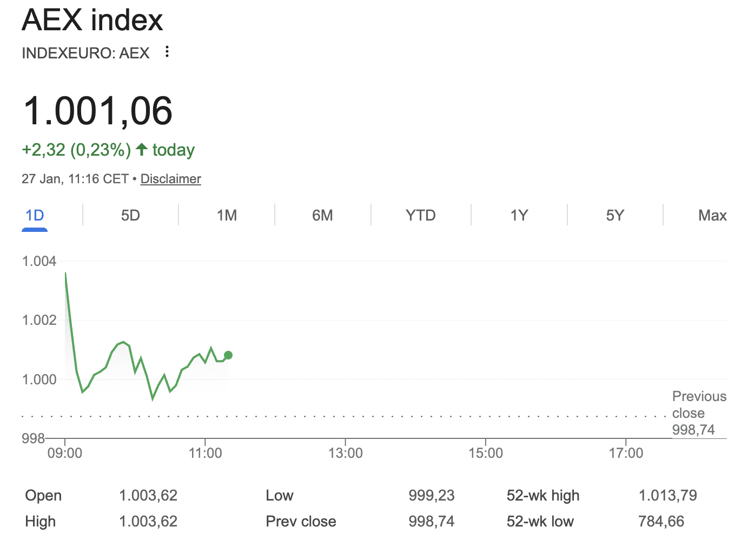Image resolution: width=741 pixels, height=560 pixels.
Task: Switch to the 1M chart tab
Action: point(227,216)
